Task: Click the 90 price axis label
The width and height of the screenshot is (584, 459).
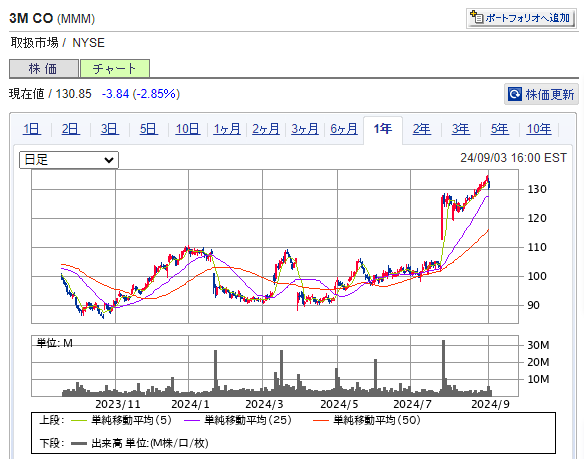Action: (533, 306)
